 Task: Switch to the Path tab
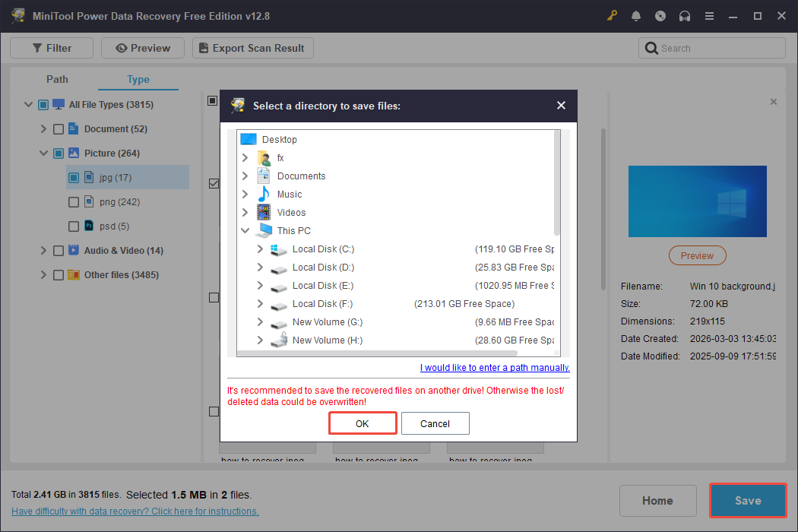56,79
